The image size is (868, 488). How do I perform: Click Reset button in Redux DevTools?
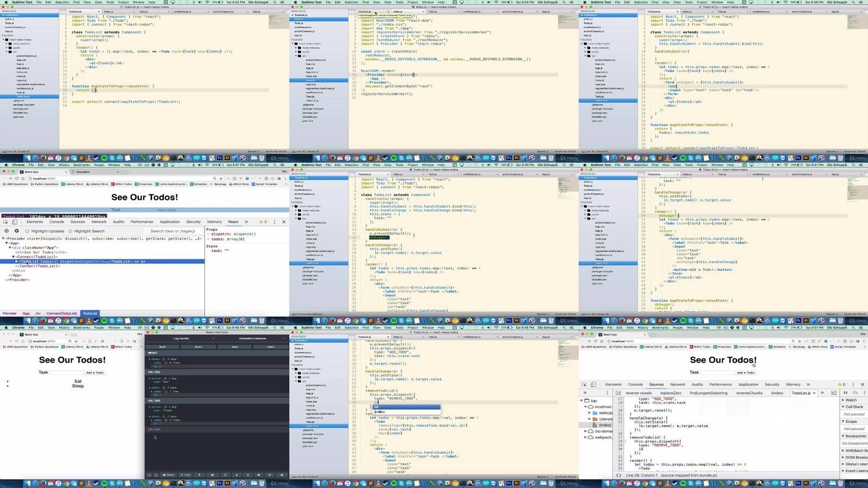(162, 346)
